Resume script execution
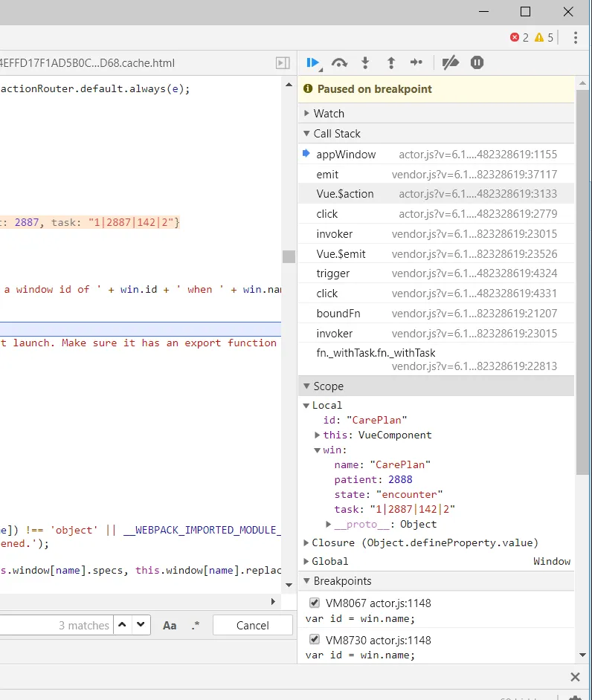Image resolution: width=592 pixels, height=700 pixels. click(x=312, y=63)
